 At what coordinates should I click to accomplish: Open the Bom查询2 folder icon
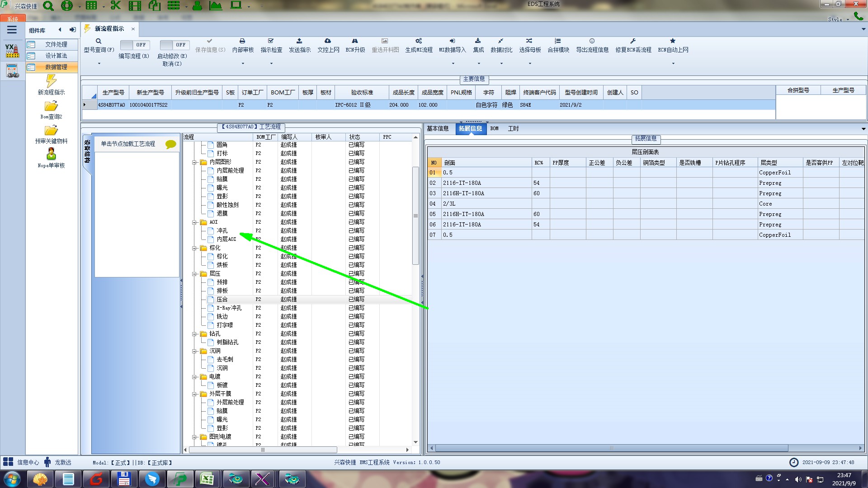pyautogui.click(x=51, y=106)
